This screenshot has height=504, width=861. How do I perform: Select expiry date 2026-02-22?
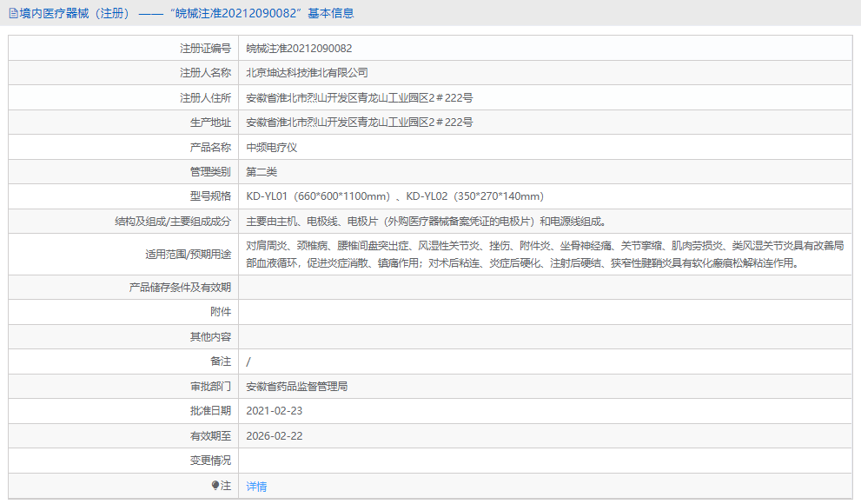pos(274,436)
